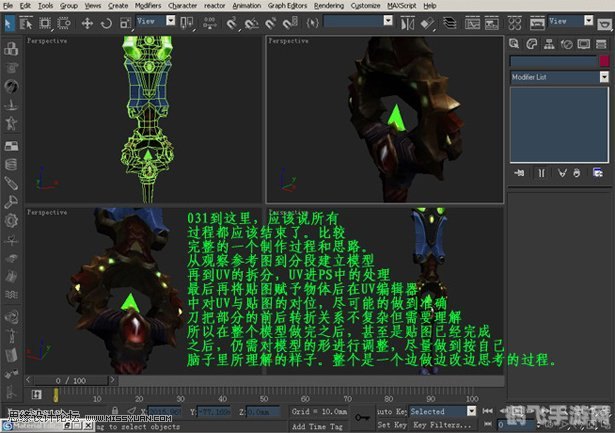Toggle Show End Result in modifier stack
The width and height of the screenshot is (615, 433).
pyautogui.click(x=541, y=174)
